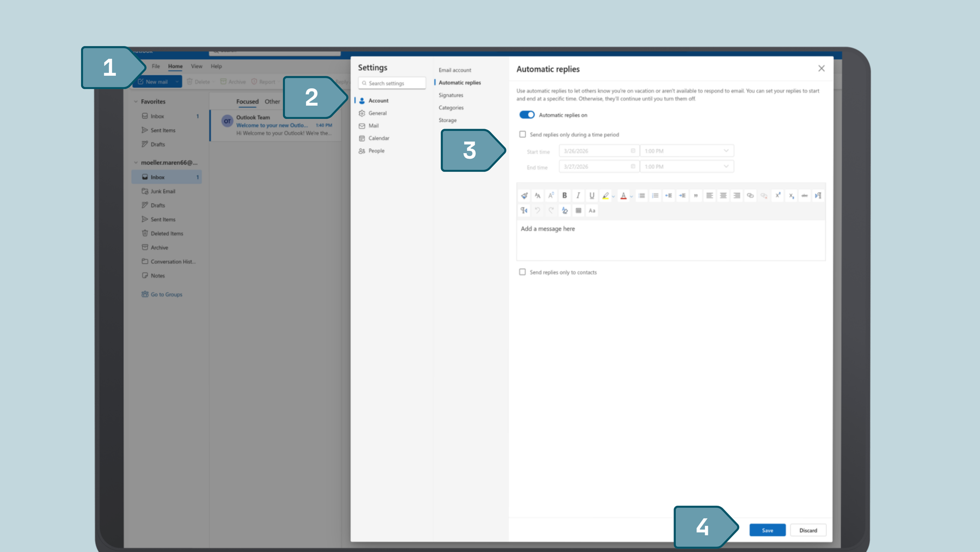Viewport: 980px width, 552px height.
Task: Open the Start time hour dropdown
Action: tap(725, 150)
